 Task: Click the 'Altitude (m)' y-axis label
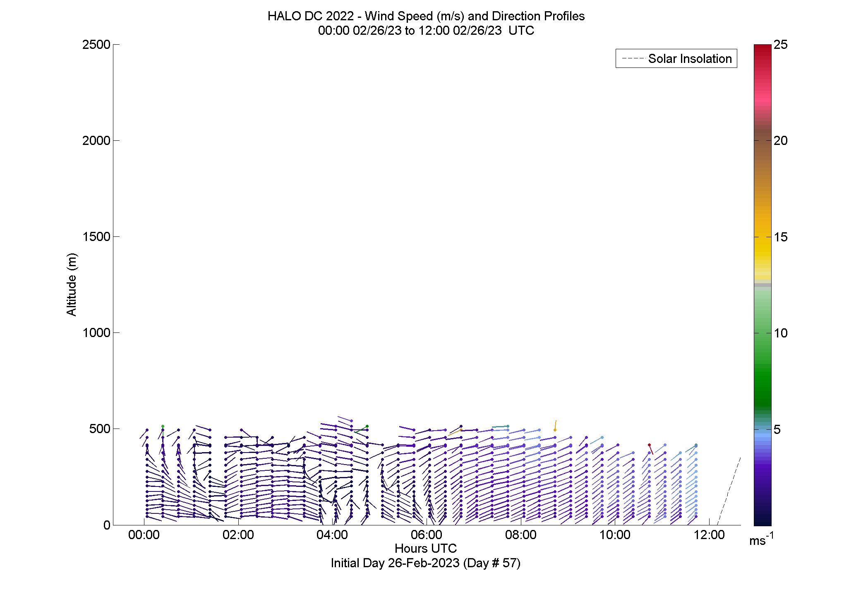tap(72, 284)
